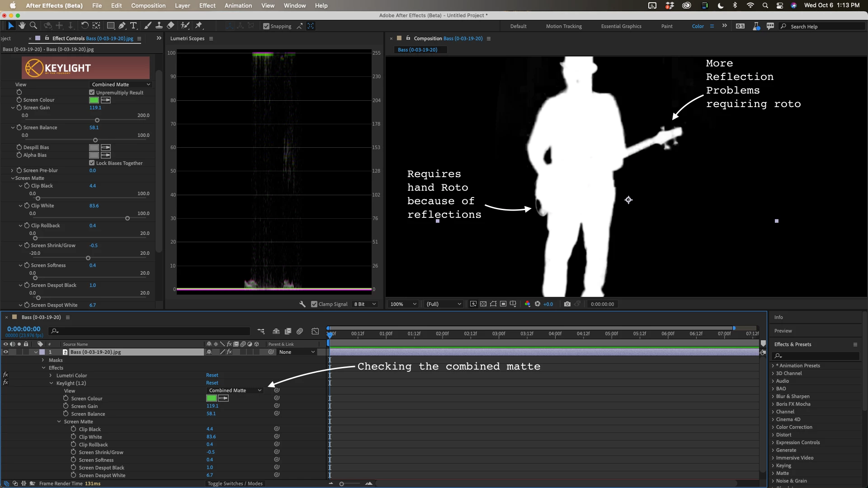Screen dimensions: 868x488
Task: Click the green Screen Colour swatch in Effect Controls
Action: (94, 100)
